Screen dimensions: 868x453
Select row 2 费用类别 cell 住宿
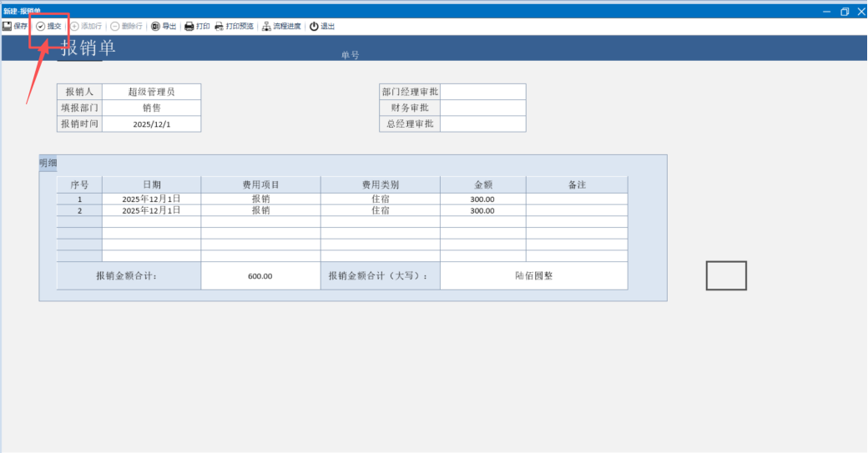pos(380,211)
